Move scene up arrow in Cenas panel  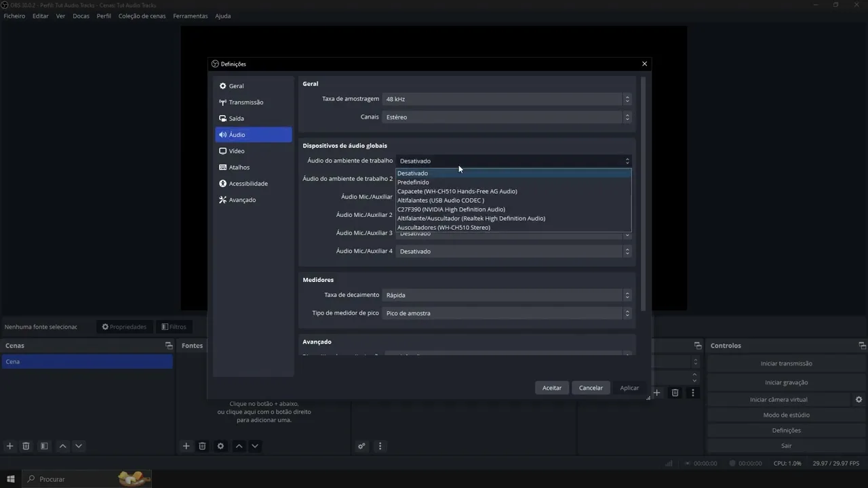click(x=62, y=446)
